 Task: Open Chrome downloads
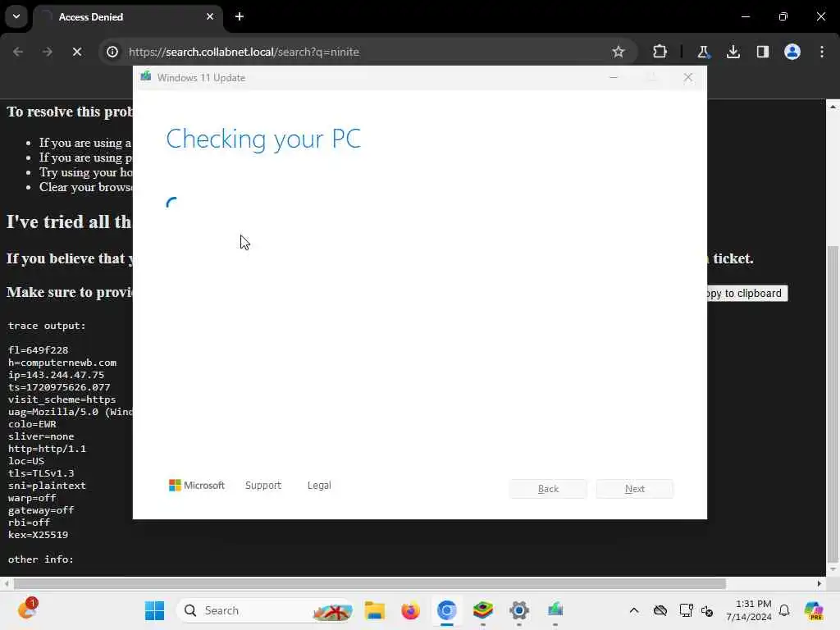click(733, 52)
